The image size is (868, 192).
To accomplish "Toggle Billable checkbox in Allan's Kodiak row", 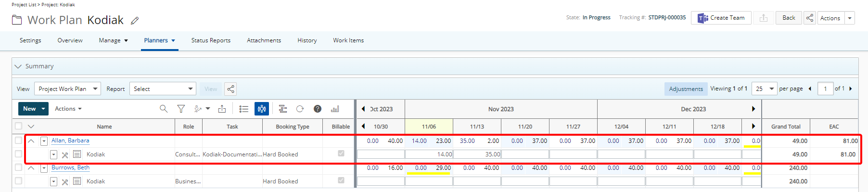I will (341, 154).
